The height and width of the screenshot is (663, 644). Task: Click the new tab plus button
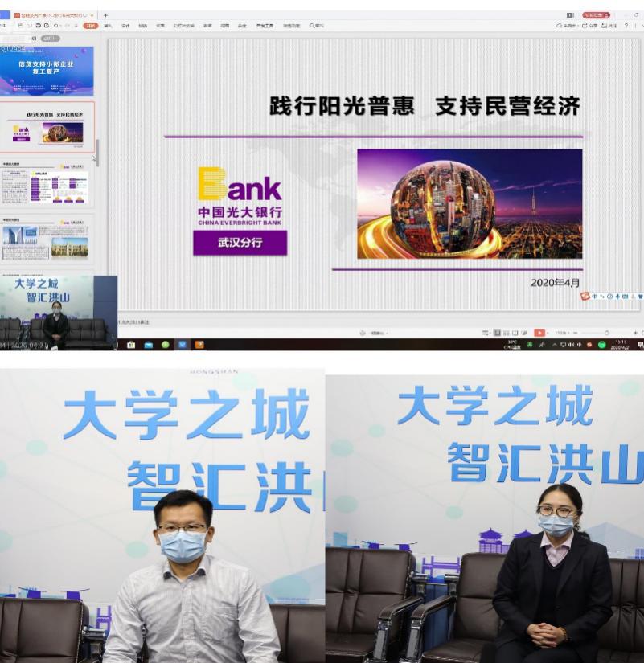105,15
